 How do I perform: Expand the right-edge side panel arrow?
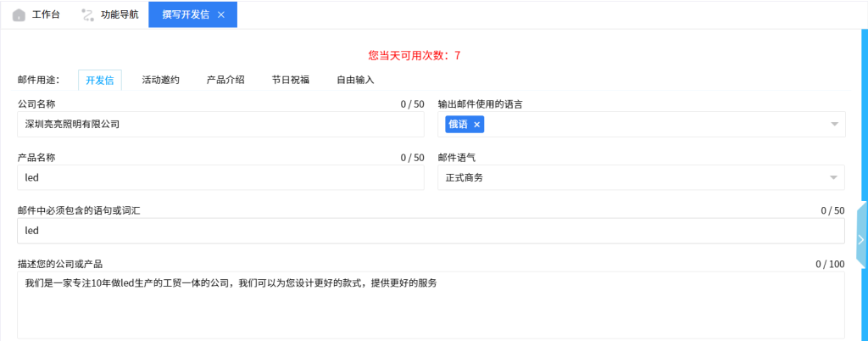(x=862, y=240)
